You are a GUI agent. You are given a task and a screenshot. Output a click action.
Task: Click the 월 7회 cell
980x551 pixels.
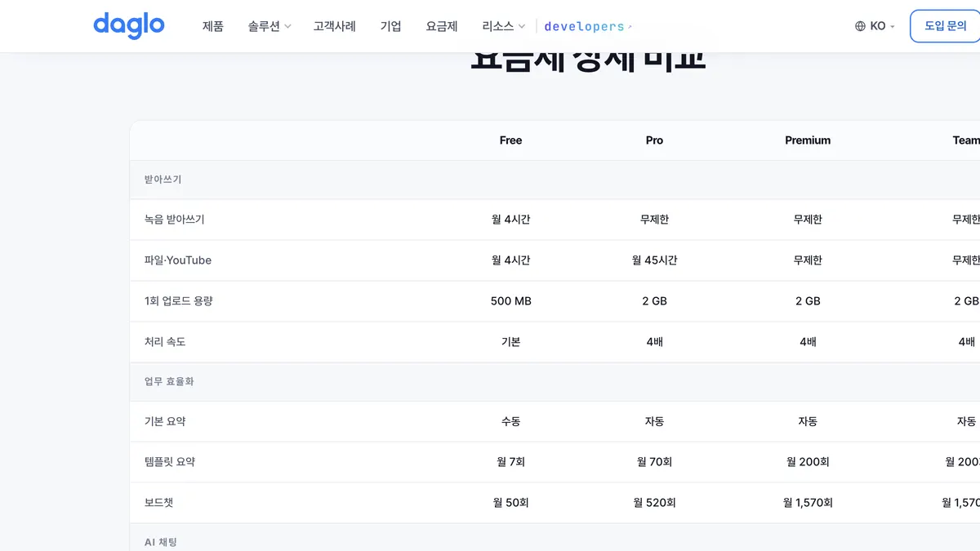tap(510, 462)
